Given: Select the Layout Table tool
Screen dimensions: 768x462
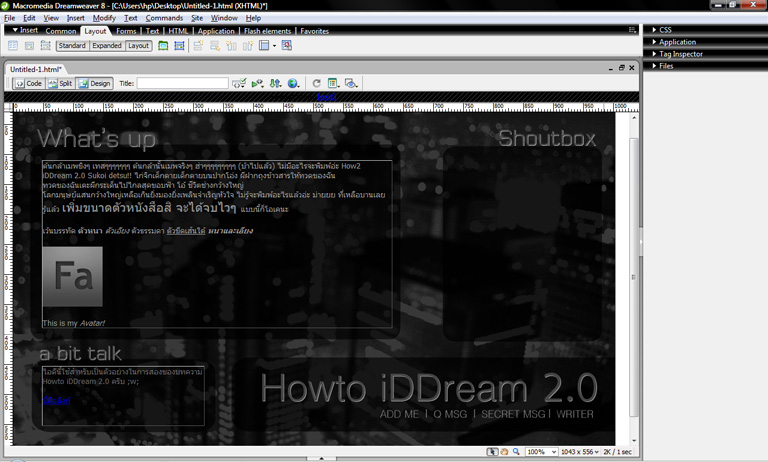Looking at the screenshot, I should pos(163,46).
